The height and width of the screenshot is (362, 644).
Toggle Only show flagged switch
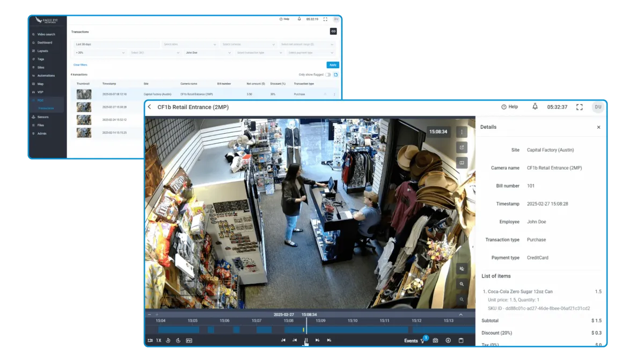328,75
